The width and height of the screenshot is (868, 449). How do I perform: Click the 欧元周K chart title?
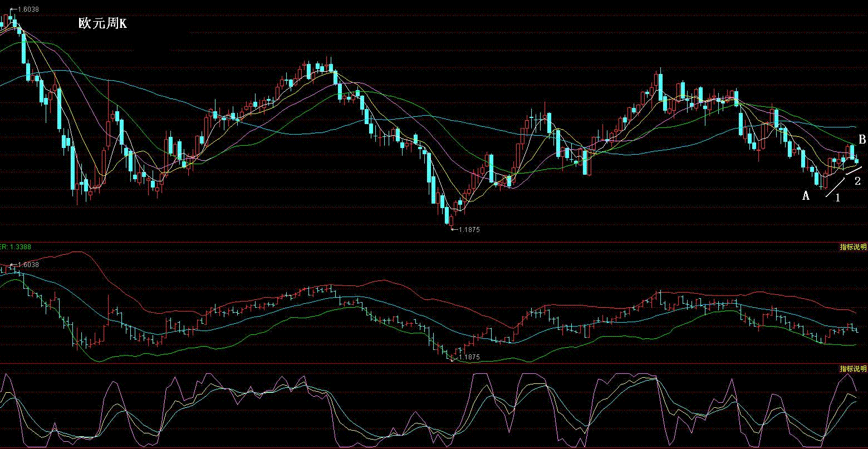[x=102, y=24]
